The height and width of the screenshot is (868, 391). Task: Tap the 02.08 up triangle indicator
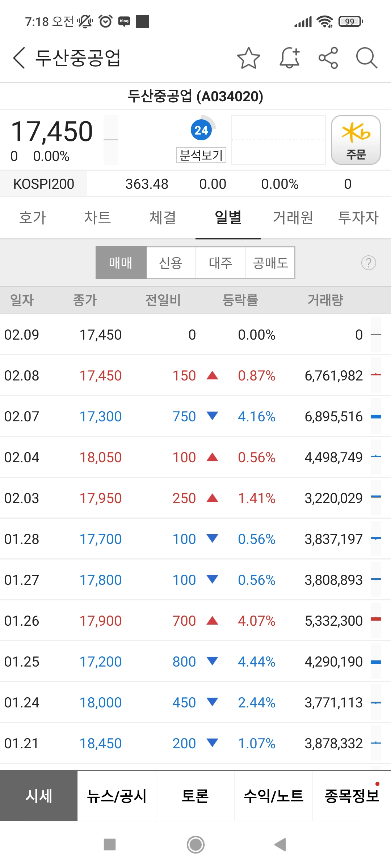[212, 375]
